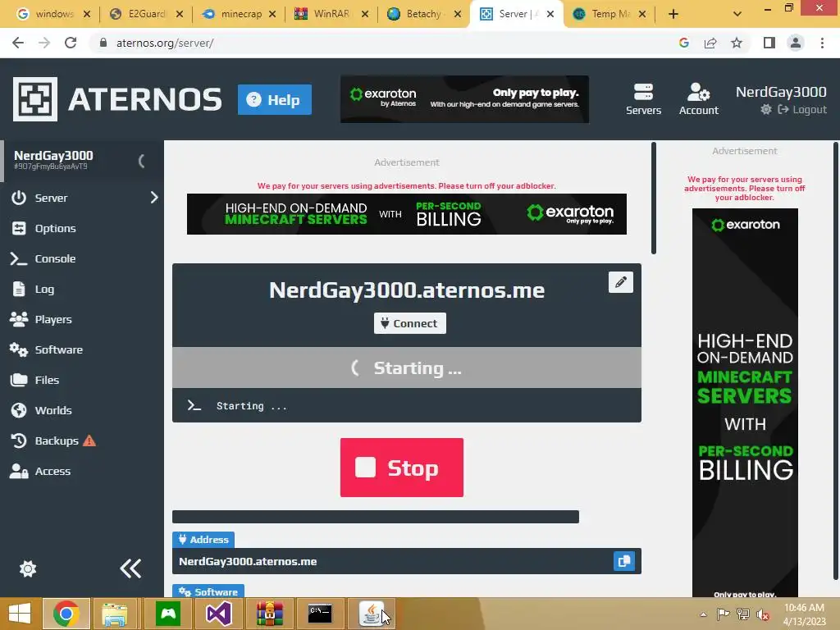Edit the server address with pencil icon
840x630 pixels.
coord(621,282)
